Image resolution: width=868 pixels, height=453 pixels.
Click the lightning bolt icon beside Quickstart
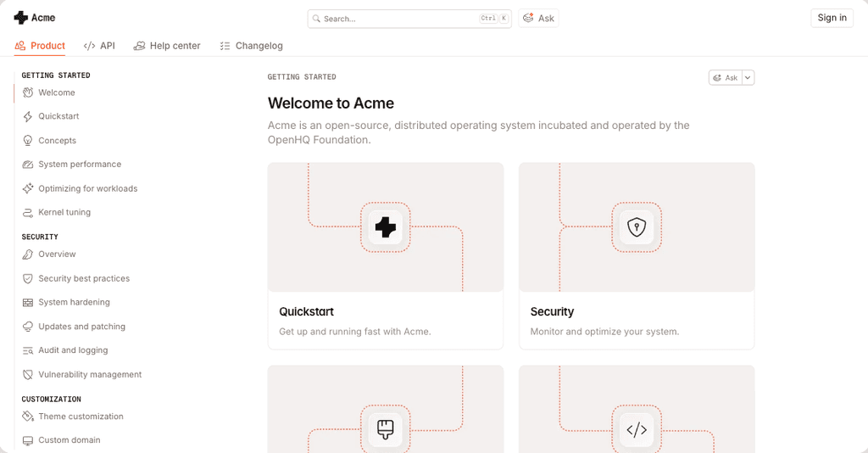point(28,116)
